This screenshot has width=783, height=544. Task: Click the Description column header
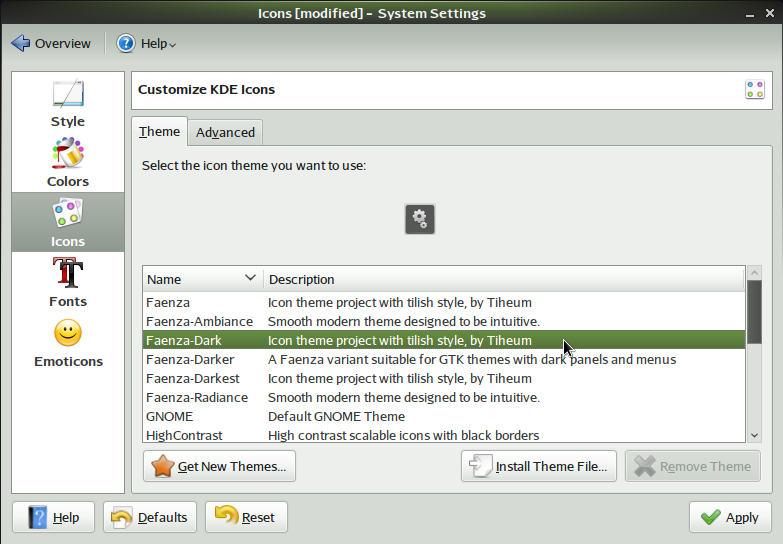(504, 279)
